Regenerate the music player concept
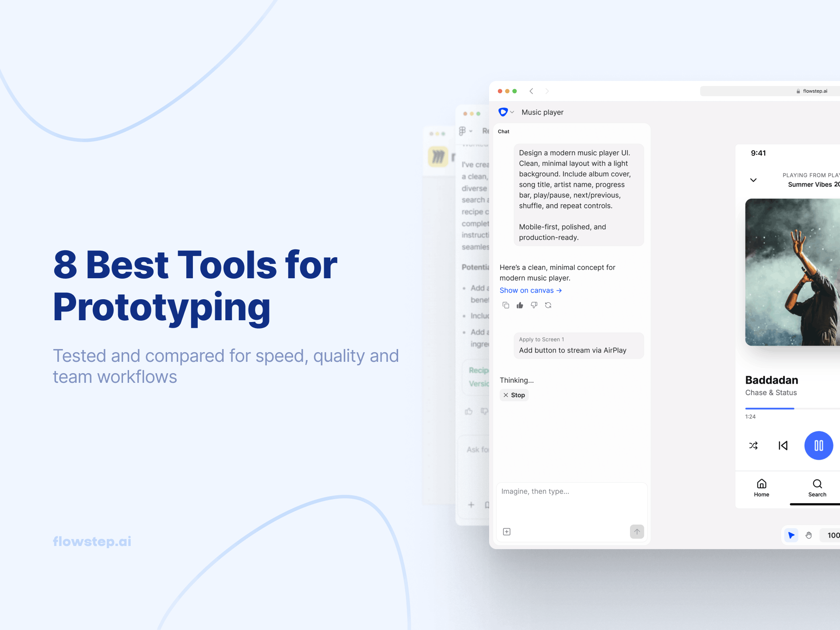Image resolution: width=840 pixels, height=630 pixels. click(548, 305)
